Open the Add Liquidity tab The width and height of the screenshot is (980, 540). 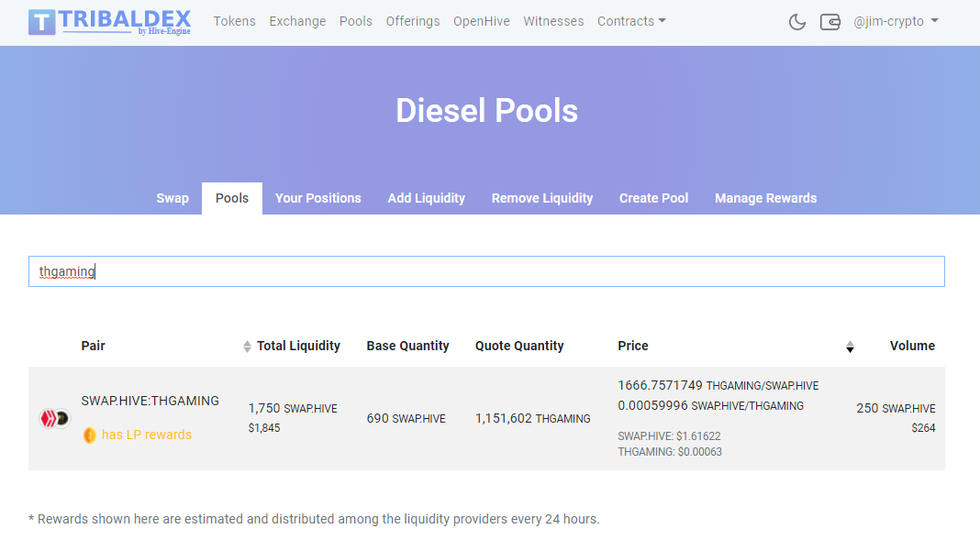(x=426, y=198)
